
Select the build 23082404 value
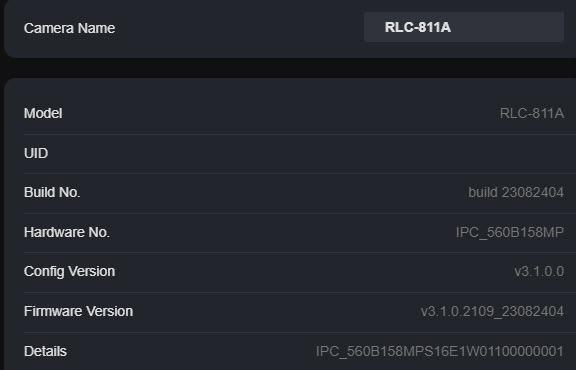(x=516, y=192)
